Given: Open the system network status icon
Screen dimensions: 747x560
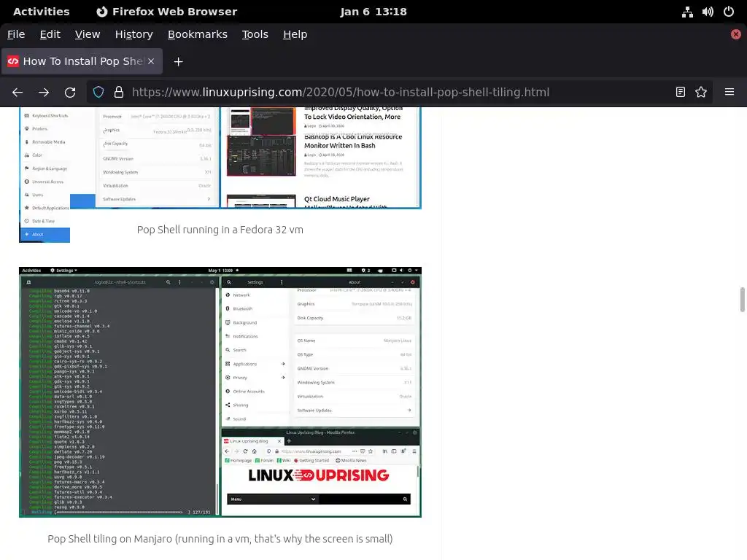Looking at the screenshot, I should tap(687, 12).
